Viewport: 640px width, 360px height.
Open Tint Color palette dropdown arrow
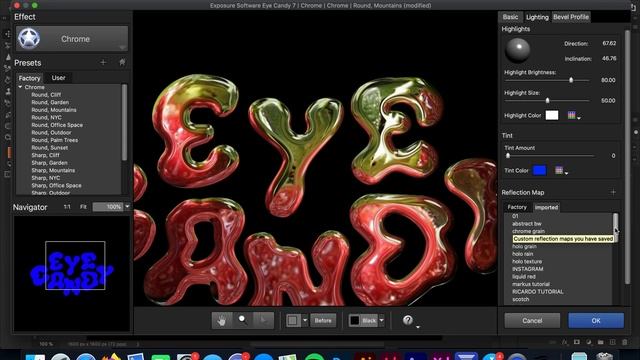(x=566, y=173)
